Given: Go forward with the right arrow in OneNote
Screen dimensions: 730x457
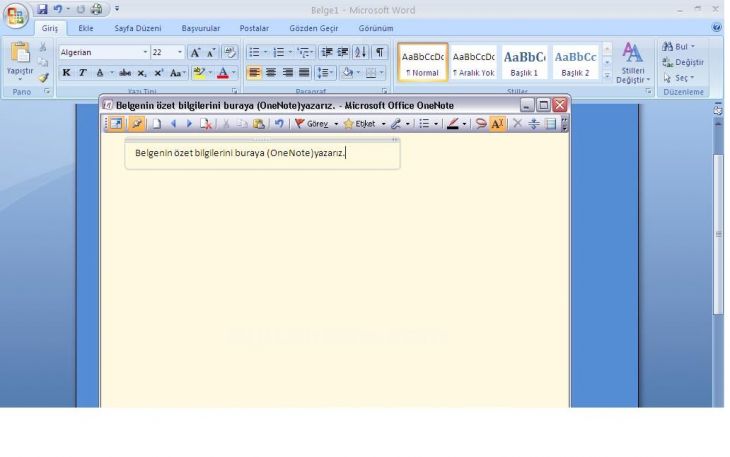Looking at the screenshot, I should (189, 124).
